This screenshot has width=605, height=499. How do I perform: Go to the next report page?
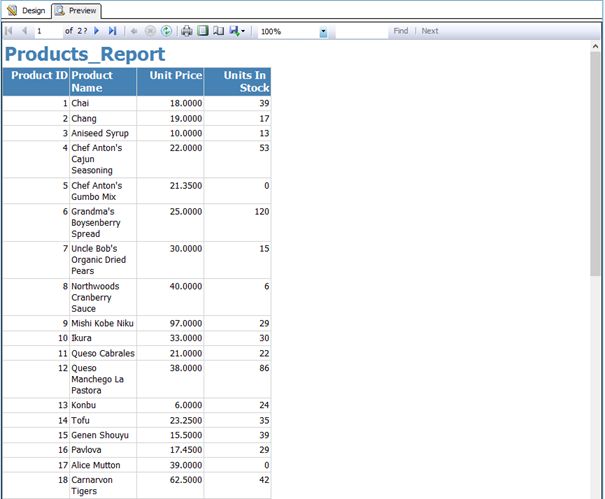click(97, 31)
